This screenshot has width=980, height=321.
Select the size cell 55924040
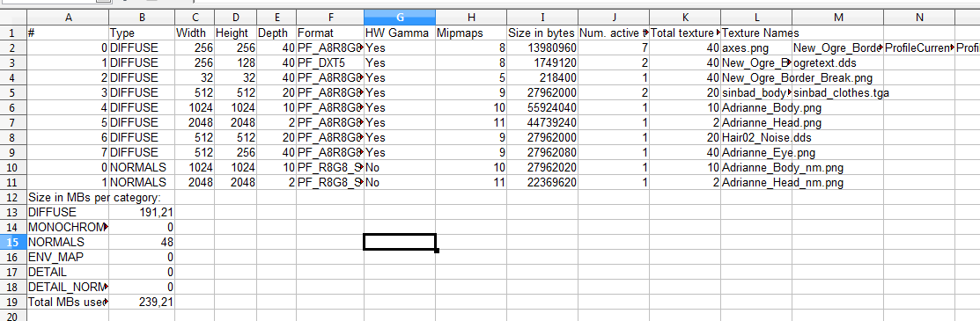click(542, 107)
